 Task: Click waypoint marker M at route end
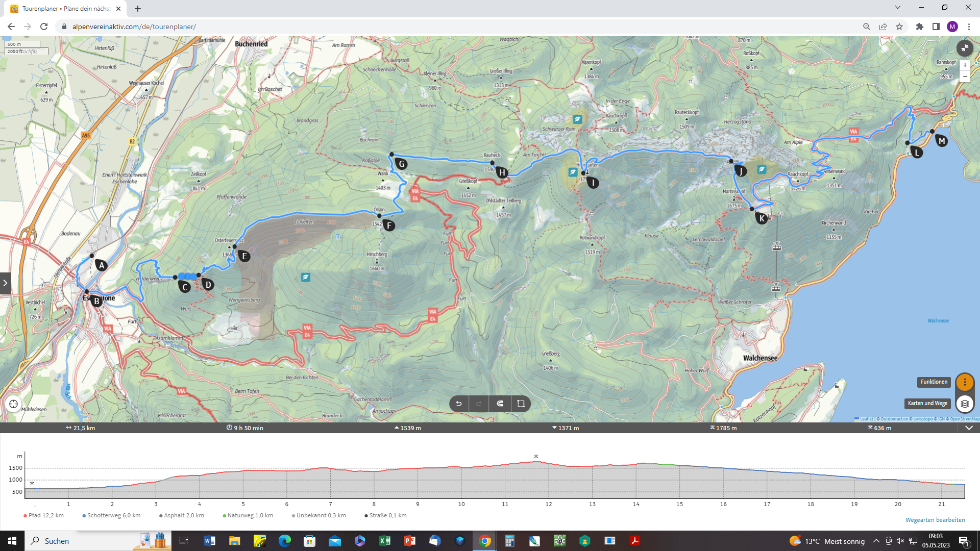(x=942, y=141)
